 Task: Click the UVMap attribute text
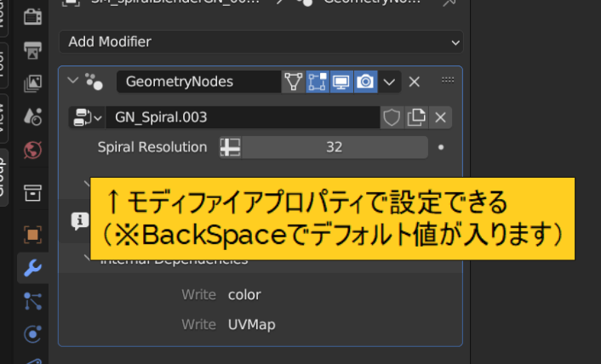pyautogui.click(x=251, y=325)
